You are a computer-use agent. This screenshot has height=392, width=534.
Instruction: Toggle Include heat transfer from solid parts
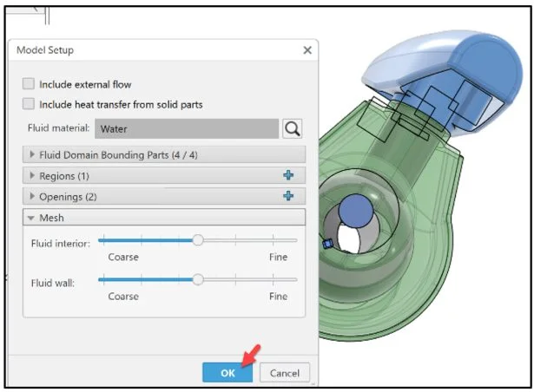[29, 104]
